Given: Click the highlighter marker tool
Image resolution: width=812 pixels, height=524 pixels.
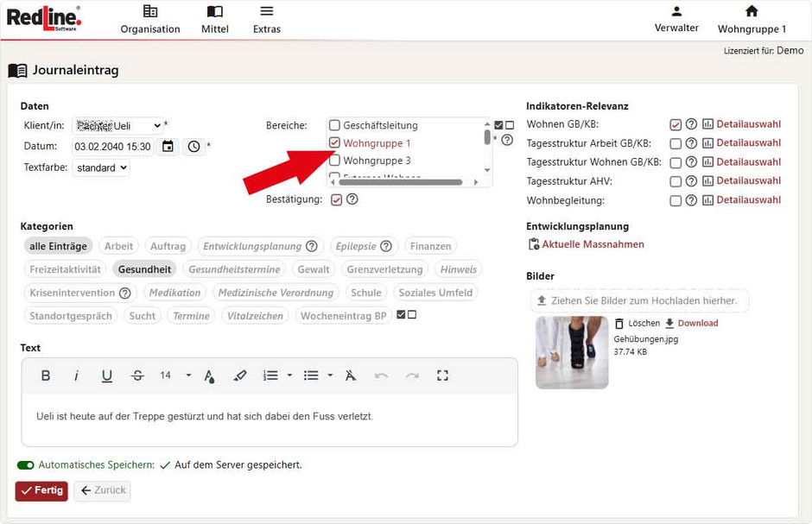Looking at the screenshot, I should coord(240,376).
